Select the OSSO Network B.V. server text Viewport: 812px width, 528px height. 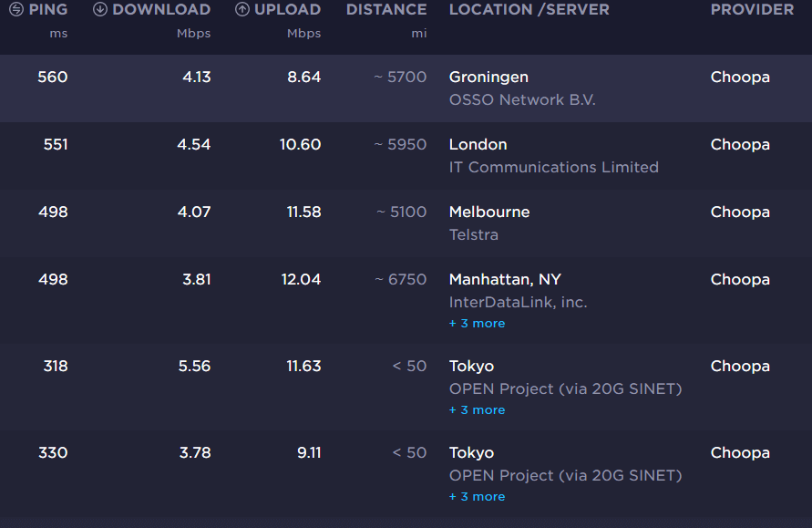pos(522,99)
